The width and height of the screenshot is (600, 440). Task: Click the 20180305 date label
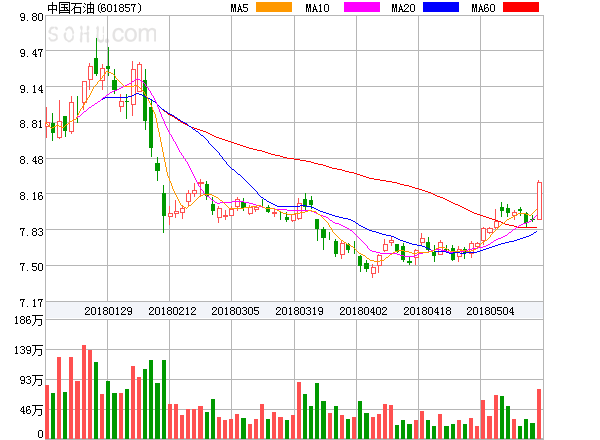pyautogui.click(x=235, y=311)
